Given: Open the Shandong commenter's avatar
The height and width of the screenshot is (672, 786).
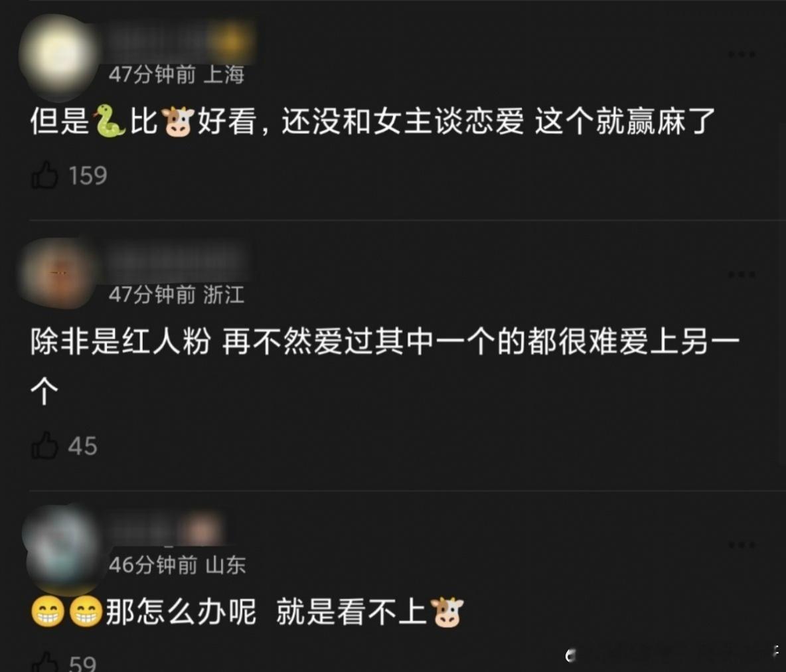Looking at the screenshot, I should [62, 549].
